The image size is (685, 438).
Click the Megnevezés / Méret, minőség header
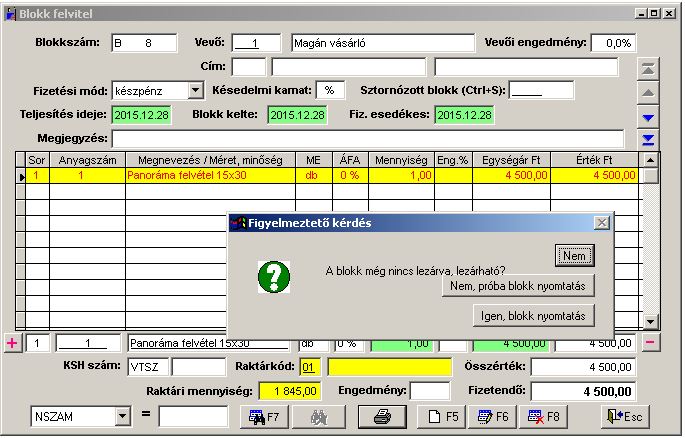tap(210, 160)
